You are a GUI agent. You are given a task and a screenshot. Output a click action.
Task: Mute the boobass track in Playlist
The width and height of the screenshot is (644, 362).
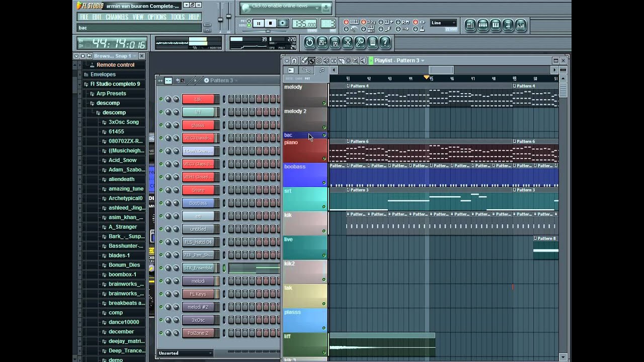point(324,183)
